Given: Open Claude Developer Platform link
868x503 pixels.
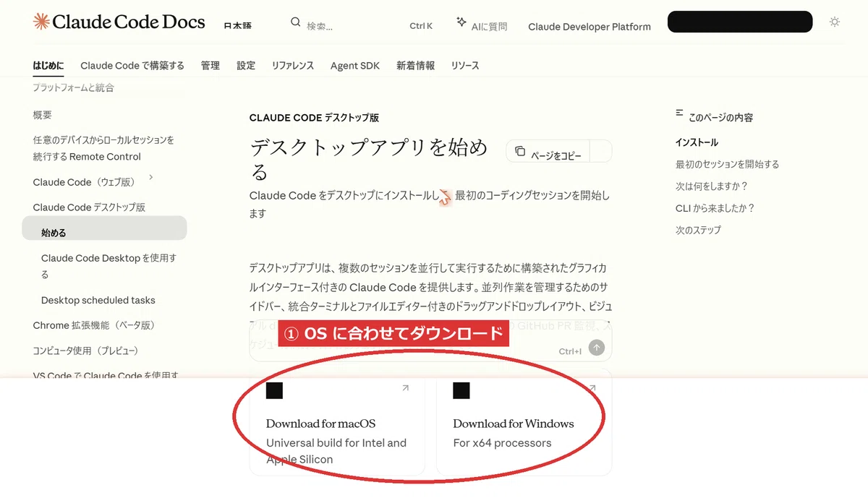Looking at the screenshot, I should pos(590,27).
